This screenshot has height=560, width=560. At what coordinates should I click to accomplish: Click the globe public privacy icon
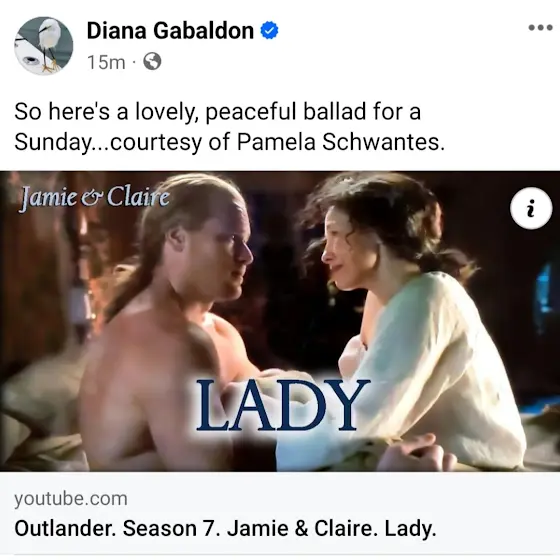[152, 62]
